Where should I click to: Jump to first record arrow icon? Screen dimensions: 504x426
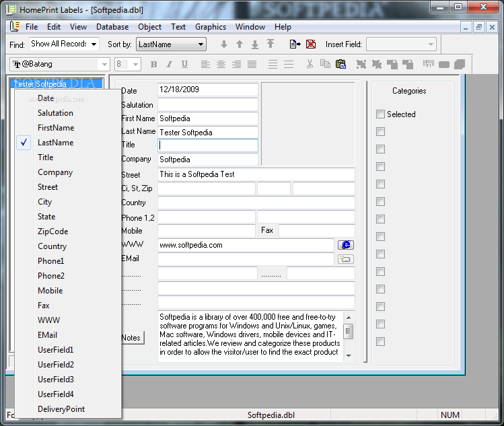click(x=271, y=44)
